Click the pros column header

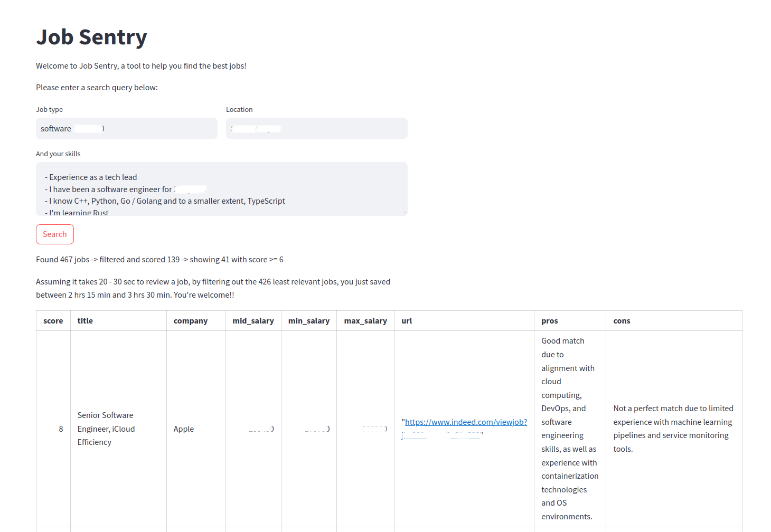[x=550, y=321]
